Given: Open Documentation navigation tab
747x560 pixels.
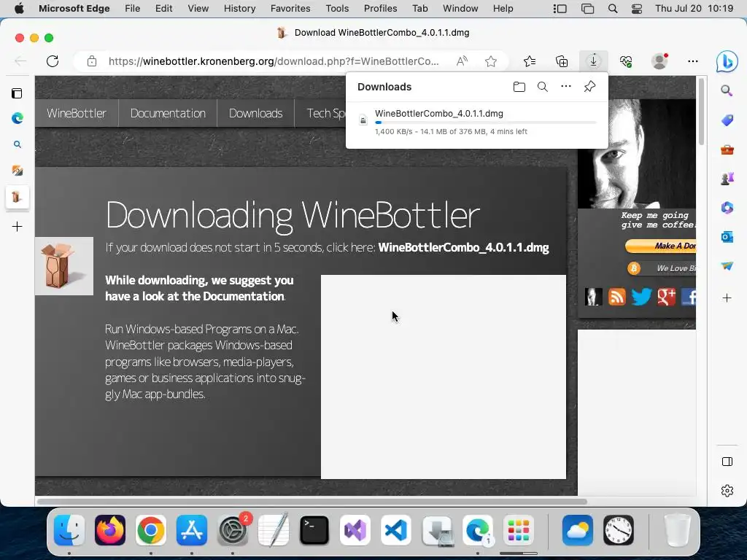Looking at the screenshot, I should pyautogui.click(x=168, y=113).
